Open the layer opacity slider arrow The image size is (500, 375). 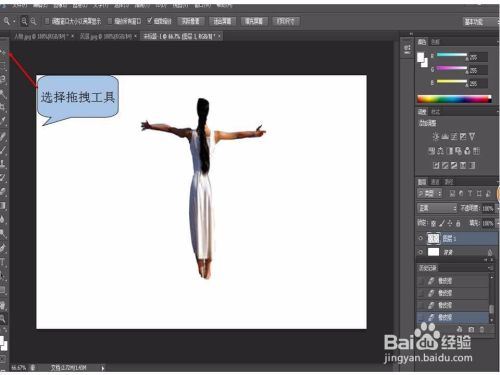tap(498, 208)
